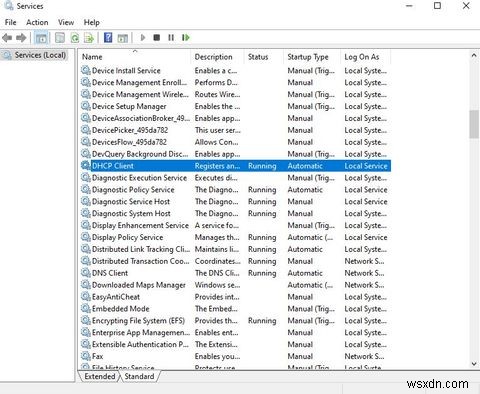The width and height of the screenshot is (480, 394).
Task: Click scrollbar up arrow in services list
Action: click(x=474, y=55)
